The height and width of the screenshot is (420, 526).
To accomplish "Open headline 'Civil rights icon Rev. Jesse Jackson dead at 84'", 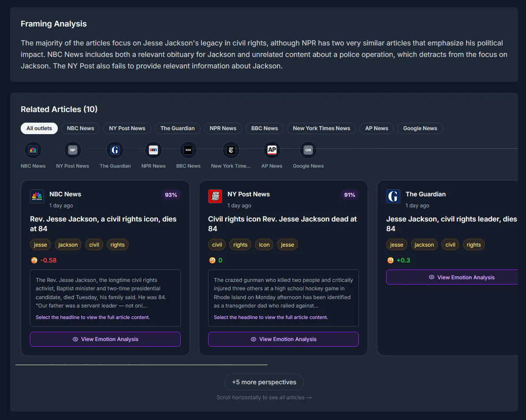I will (283, 224).
